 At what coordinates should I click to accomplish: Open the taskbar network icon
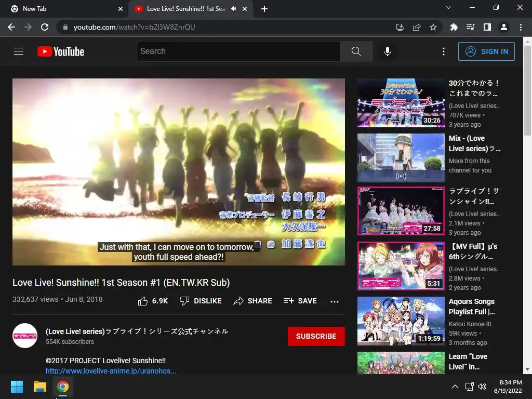470,387
